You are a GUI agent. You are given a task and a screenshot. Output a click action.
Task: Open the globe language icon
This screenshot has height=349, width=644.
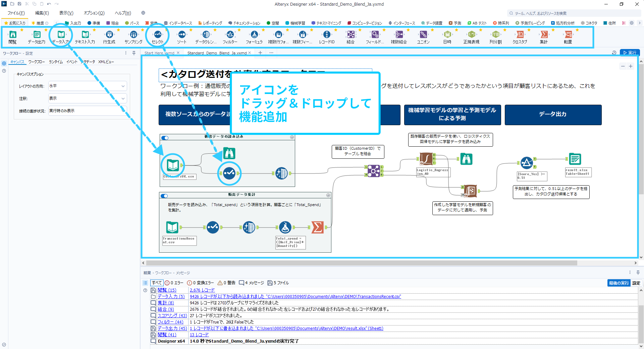(x=143, y=13)
